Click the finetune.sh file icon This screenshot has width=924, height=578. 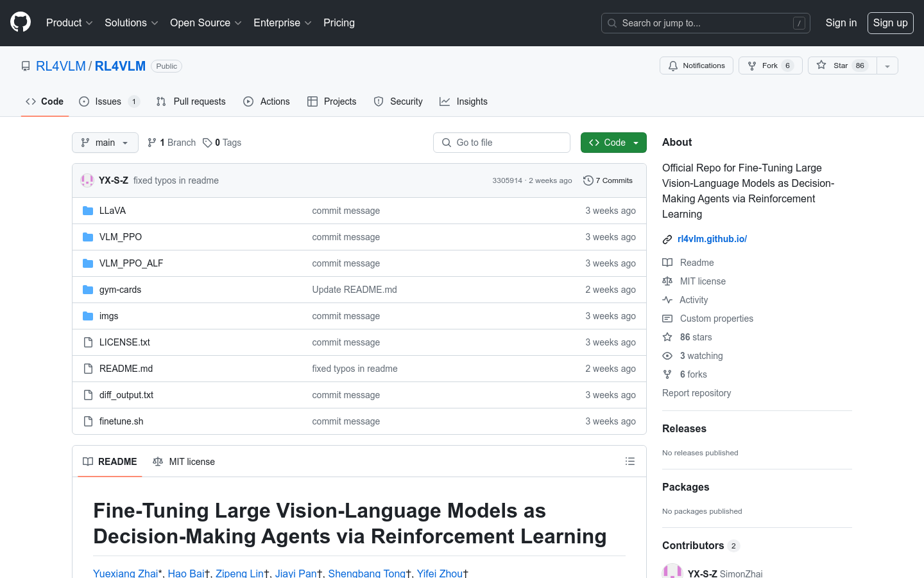(88, 421)
